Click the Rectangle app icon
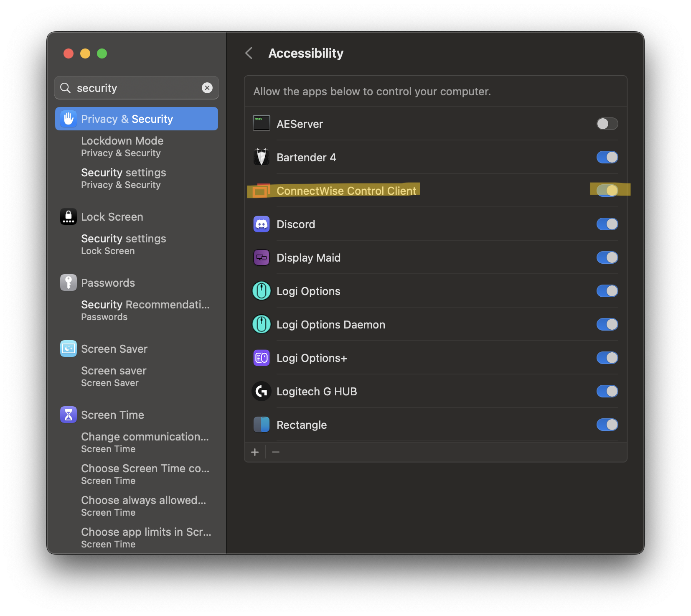The width and height of the screenshot is (691, 616). pos(262,425)
